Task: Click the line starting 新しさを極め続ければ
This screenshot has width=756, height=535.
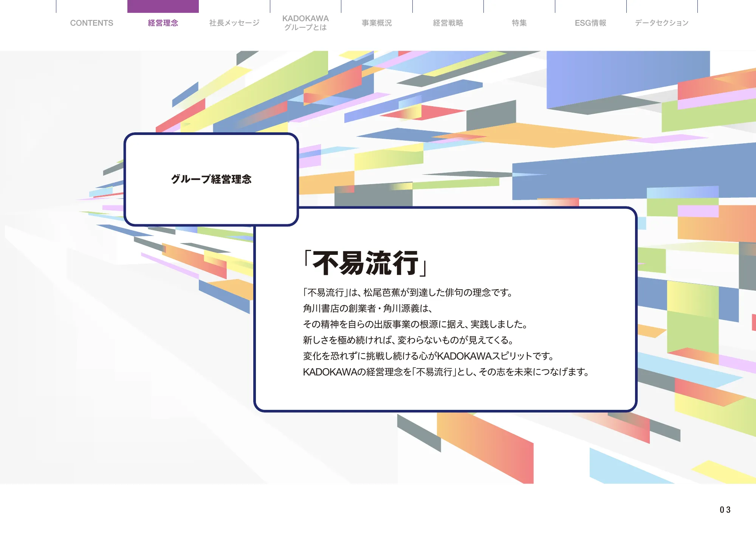Action: pyautogui.click(x=408, y=340)
